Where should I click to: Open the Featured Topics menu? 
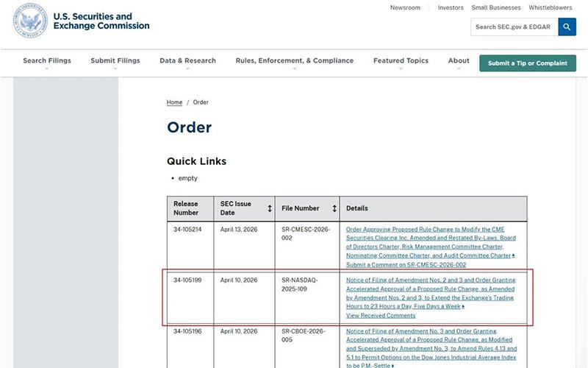pos(401,60)
